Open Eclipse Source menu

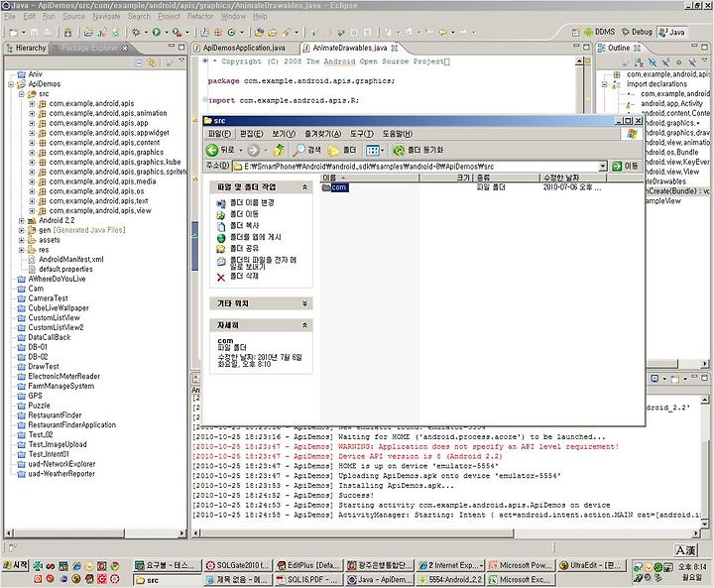(x=73, y=17)
